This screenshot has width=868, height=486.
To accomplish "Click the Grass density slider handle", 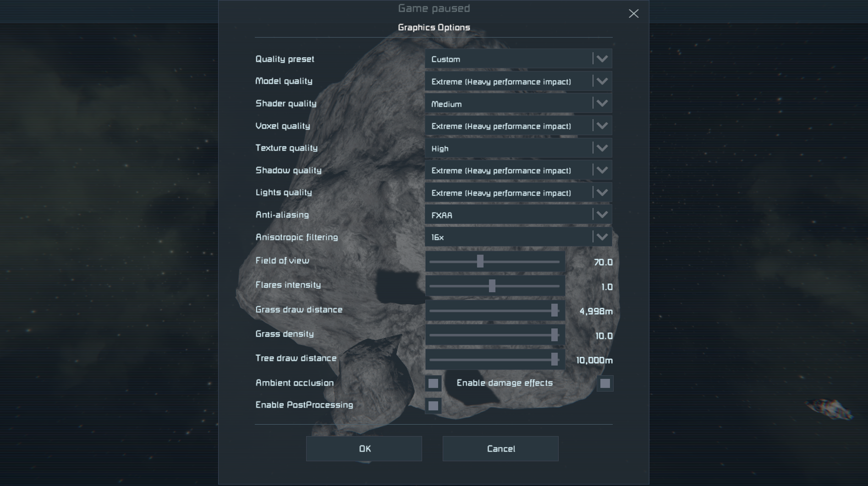I will pos(555,335).
